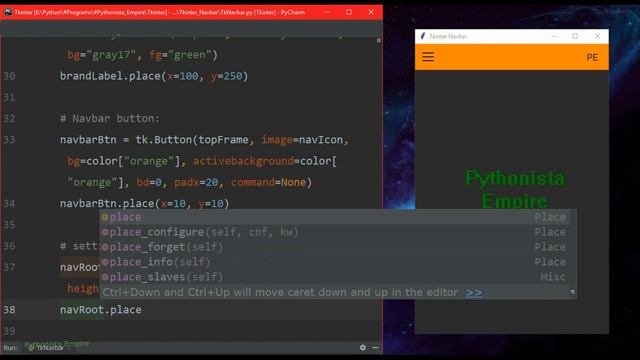640x360 pixels.
Task: Click the TkNavbar run tab
Action: click(46, 348)
